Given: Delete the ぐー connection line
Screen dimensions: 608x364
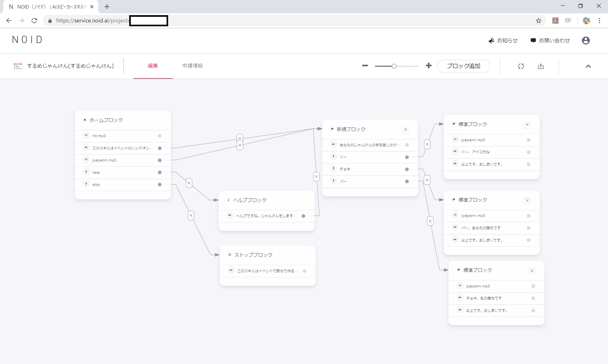Looking at the screenshot, I should 427,144.
